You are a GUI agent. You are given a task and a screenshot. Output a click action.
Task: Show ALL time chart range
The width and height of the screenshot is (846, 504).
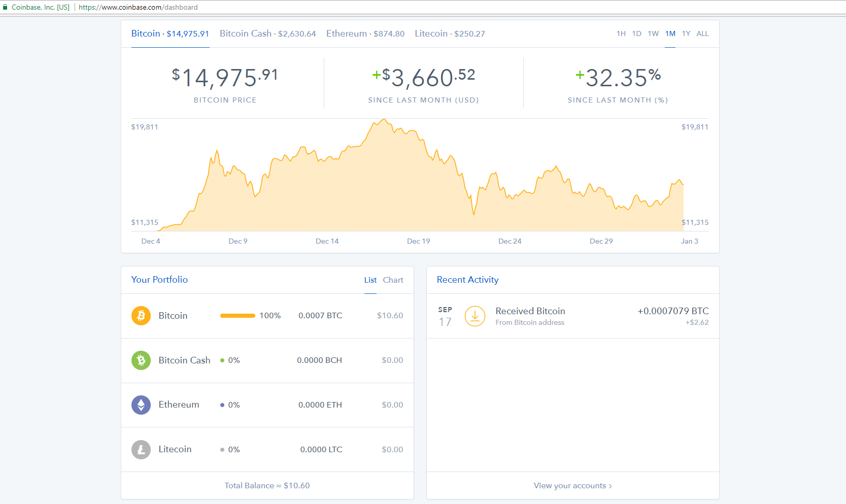[x=702, y=33]
